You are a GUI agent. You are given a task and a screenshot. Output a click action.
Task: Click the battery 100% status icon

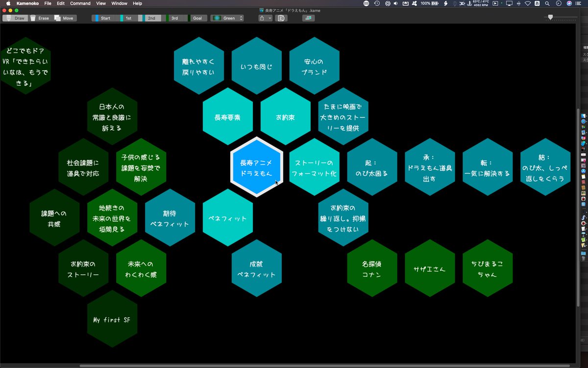point(430,3)
